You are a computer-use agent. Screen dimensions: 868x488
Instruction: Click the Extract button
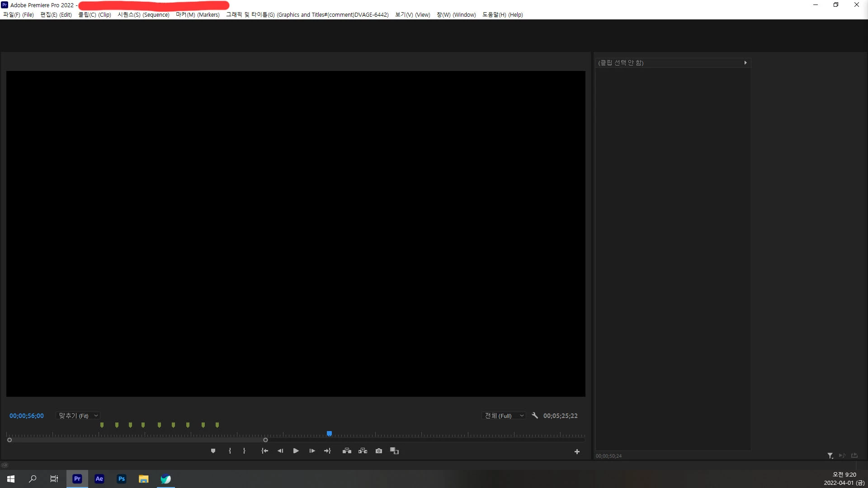tap(363, 451)
